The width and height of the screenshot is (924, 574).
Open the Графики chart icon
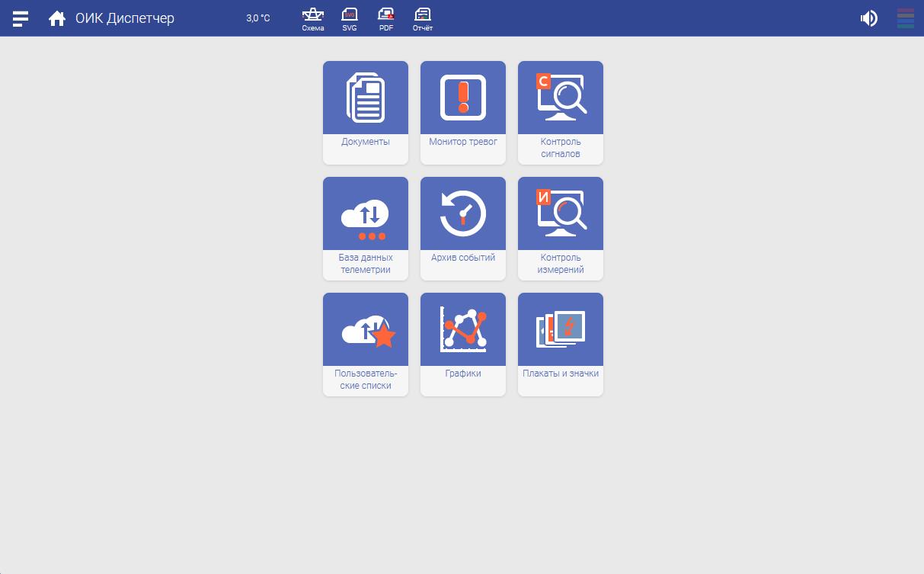463,329
